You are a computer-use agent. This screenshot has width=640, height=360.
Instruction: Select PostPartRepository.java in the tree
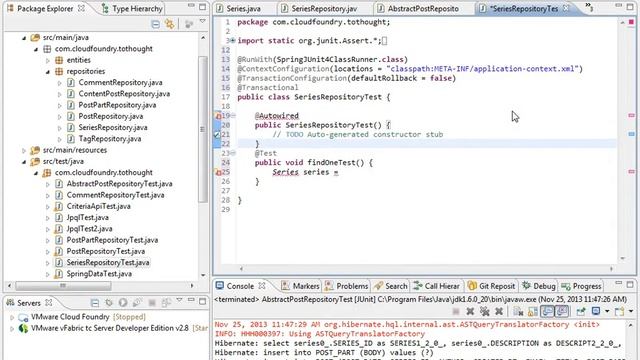click(117, 105)
